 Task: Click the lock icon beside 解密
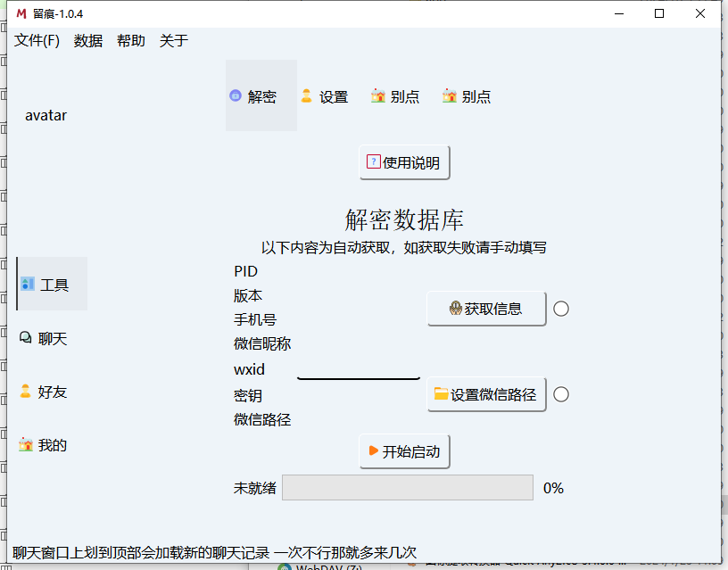coord(236,95)
